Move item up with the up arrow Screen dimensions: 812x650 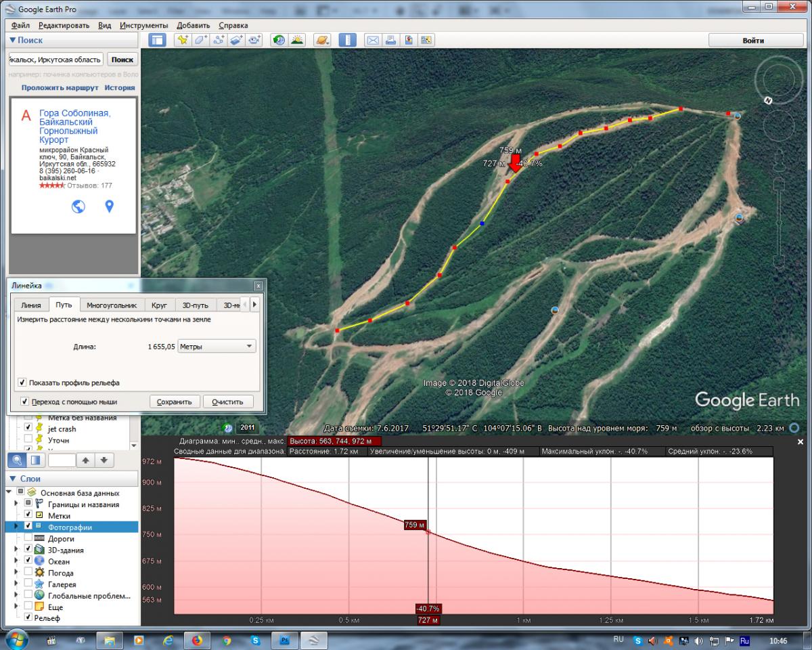(x=86, y=460)
